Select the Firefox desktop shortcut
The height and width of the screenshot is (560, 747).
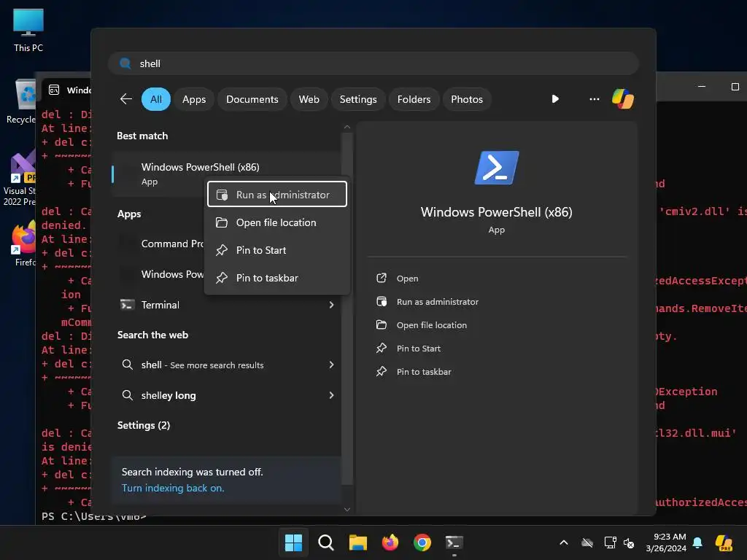[x=24, y=243]
